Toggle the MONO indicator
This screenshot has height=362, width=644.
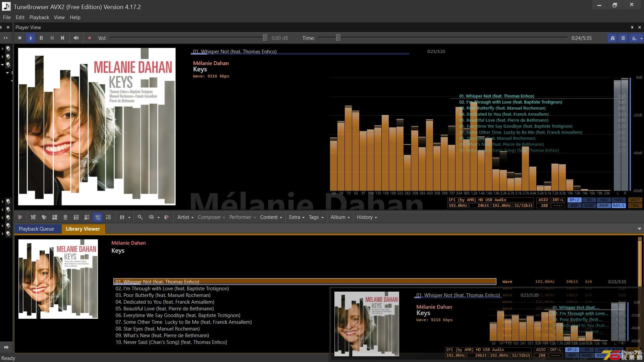click(619, 200)
